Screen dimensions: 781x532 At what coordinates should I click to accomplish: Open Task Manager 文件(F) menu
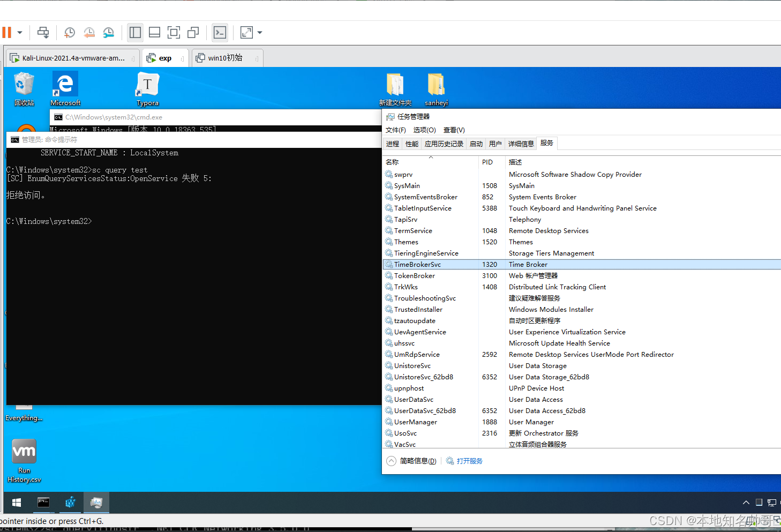click(395, 130)
